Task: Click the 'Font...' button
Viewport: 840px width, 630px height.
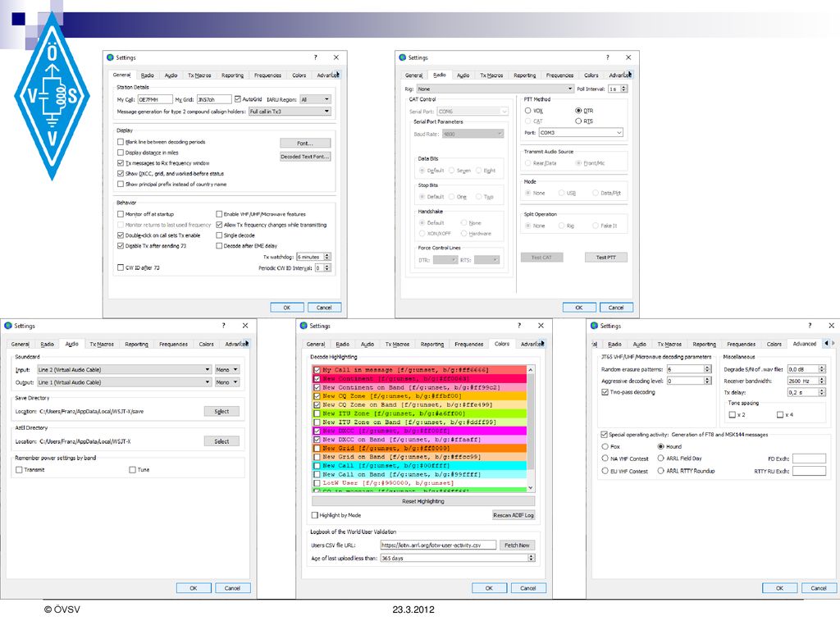Action: pyautogui.click(x=305, y=143)
